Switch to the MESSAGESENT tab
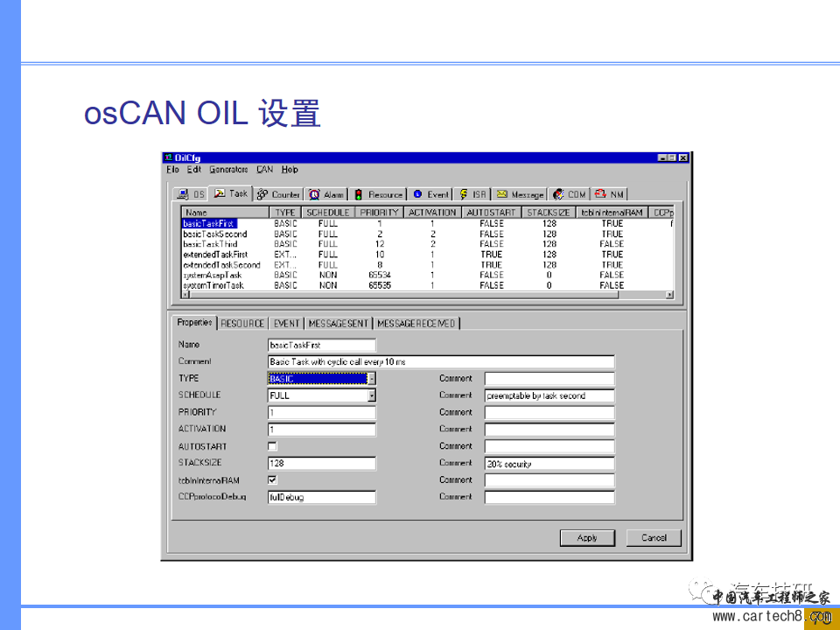Viewport: 840px width, 630px height. [x=339, y=324]
